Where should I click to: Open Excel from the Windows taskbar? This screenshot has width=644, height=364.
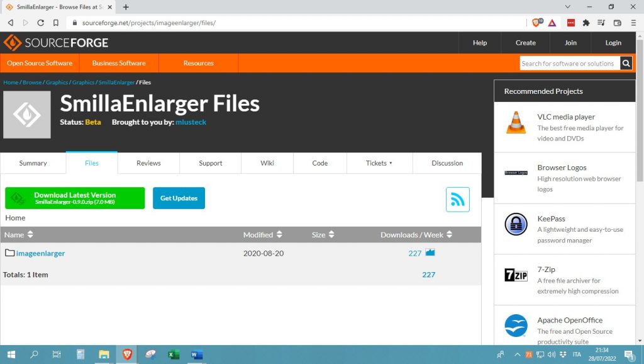tap(174, 355)
